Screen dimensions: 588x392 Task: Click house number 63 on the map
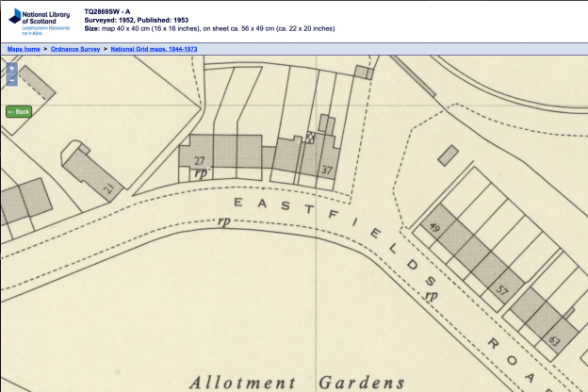[553, 340]
